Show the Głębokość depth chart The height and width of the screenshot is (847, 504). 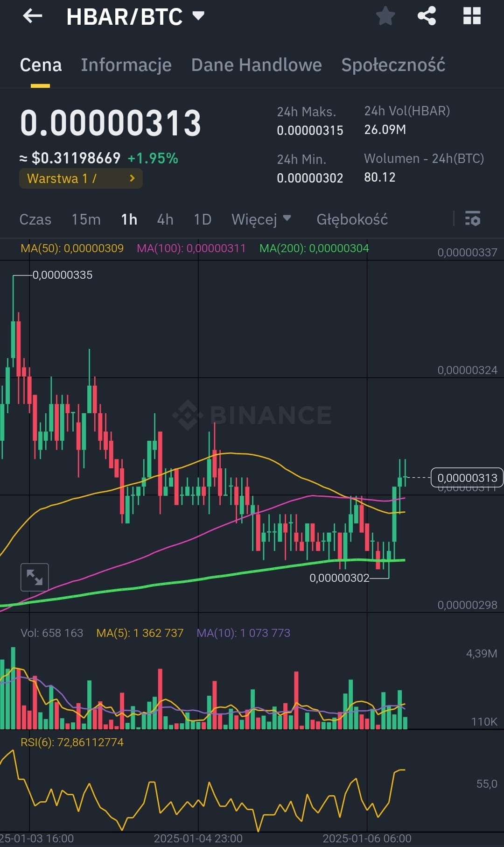(352, 219)
